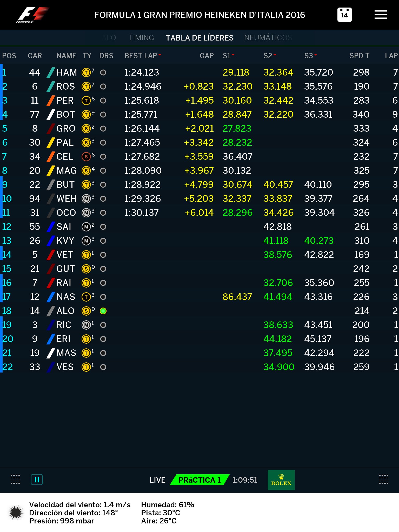The height and width of the screenshot is (532, 399).
Task: Click the page title Gran Premio d'Italia 2016
Action: [200, 15]
